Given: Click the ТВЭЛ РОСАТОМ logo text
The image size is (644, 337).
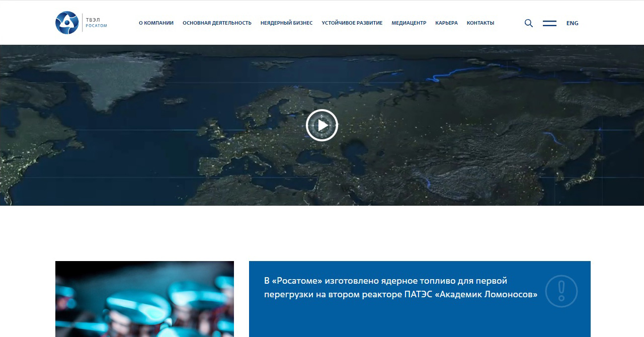Looking at the screenshot, I should [x=96, y=23].
